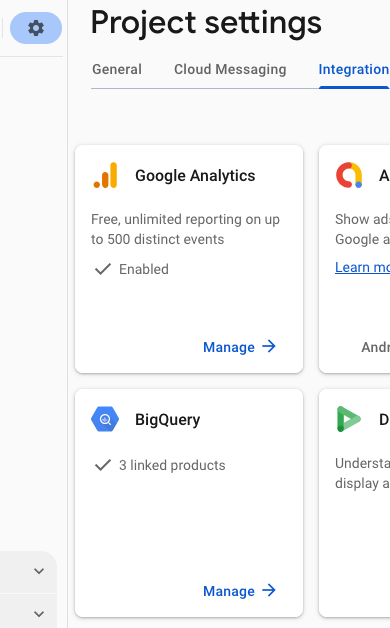Viewport: 390px width, 628px height.
Task: Click the 3 linked products status text
Action: (x=172, y=465)
